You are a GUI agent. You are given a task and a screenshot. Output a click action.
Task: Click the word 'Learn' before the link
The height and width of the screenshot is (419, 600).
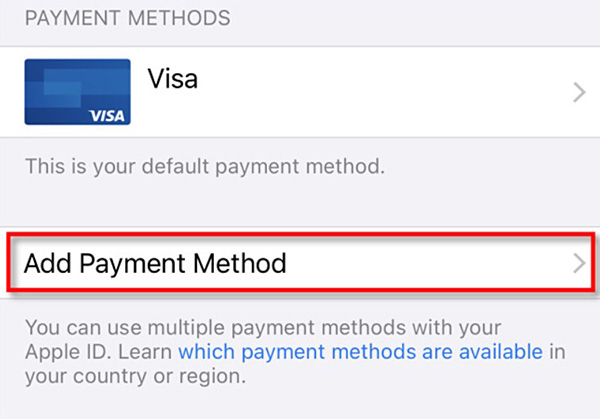(x=145, y=352)
